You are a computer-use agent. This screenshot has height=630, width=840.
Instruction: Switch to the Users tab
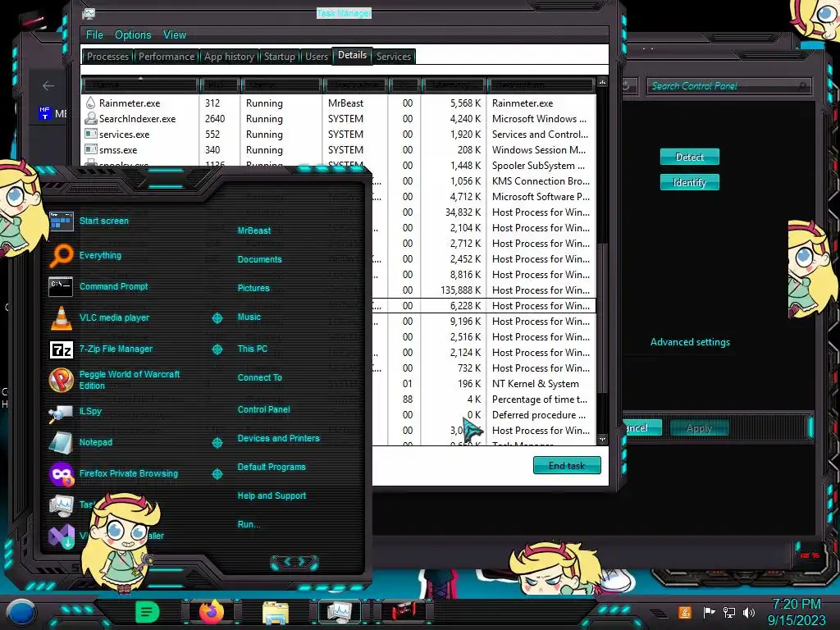click(x=316, y=57)
